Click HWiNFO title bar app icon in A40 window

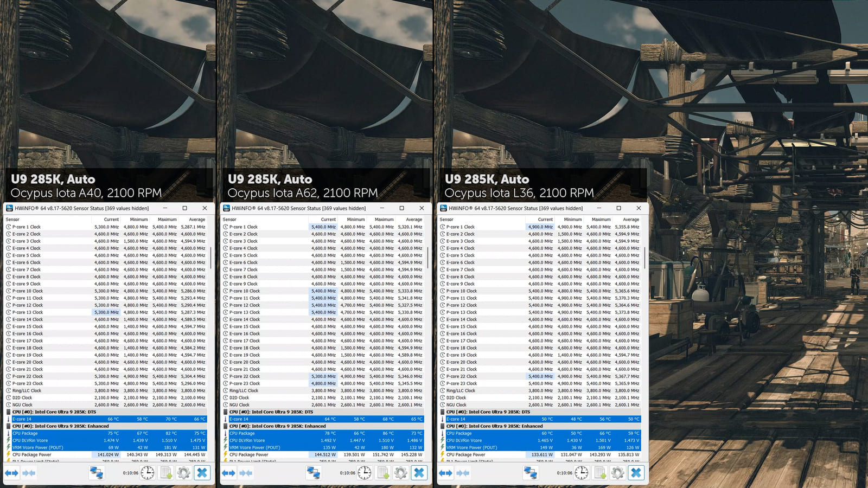pyautogui.click(x=9, y=208)
